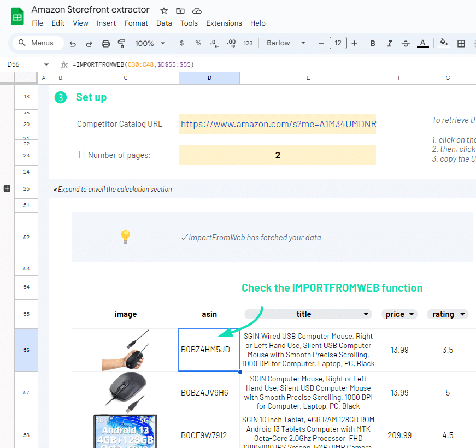The image size is (476, 448).
Task: Open the borders tool
Action: pos(461,43)
